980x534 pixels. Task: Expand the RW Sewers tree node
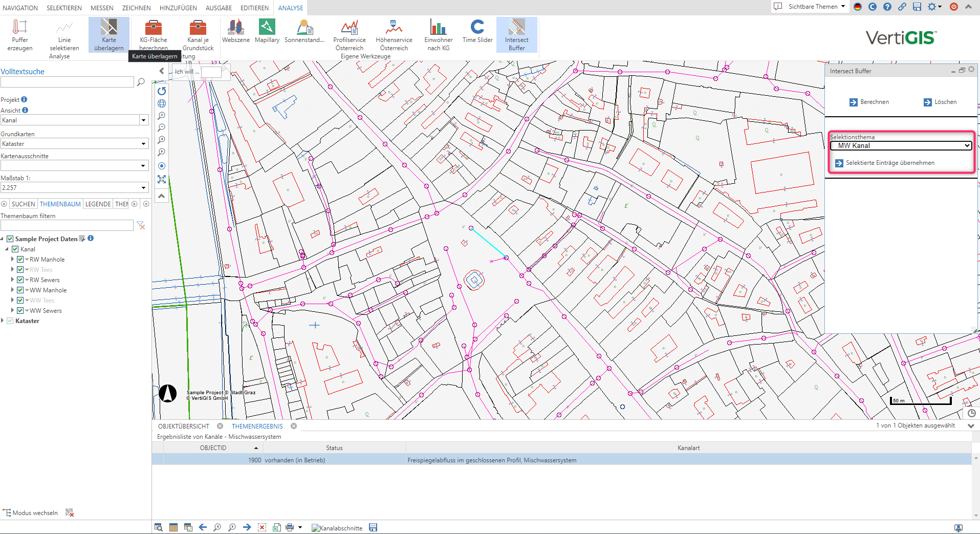13,280
